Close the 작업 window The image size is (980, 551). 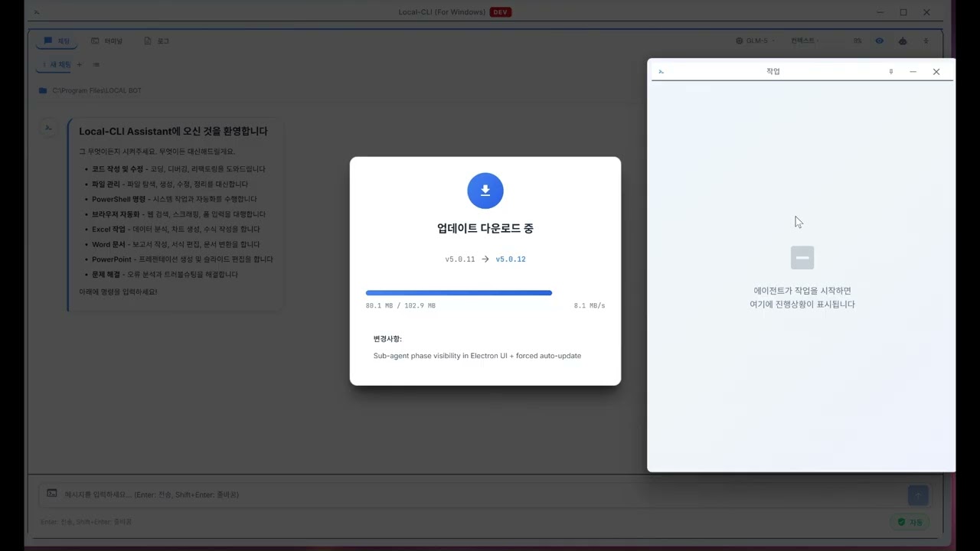point(936,71)
